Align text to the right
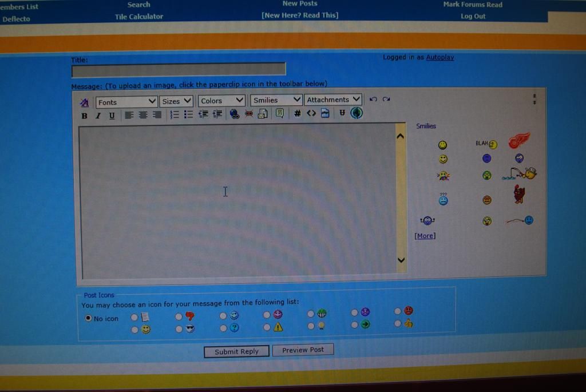This screenshot has width=586, height=392. (157, 115)
